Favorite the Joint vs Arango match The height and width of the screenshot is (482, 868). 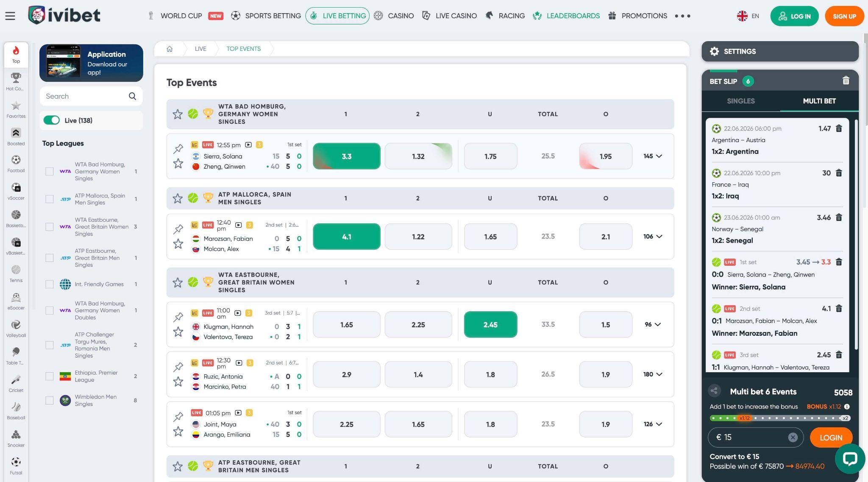click(178, 432)
